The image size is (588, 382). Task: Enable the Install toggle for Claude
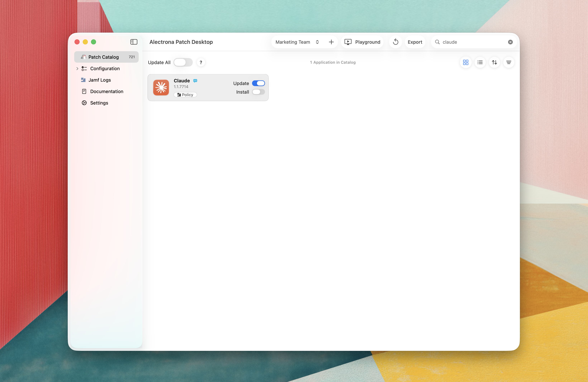click(258, 92)
